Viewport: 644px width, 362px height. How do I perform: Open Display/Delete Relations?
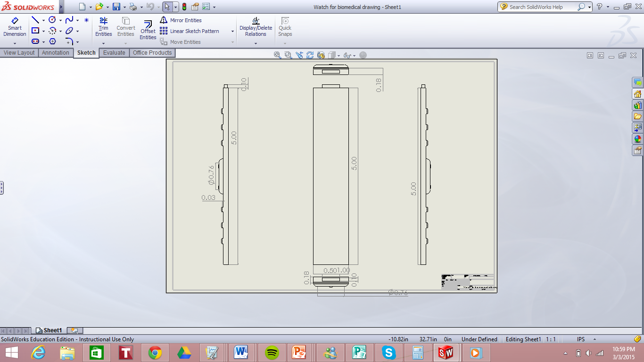[x=256, y=27]
